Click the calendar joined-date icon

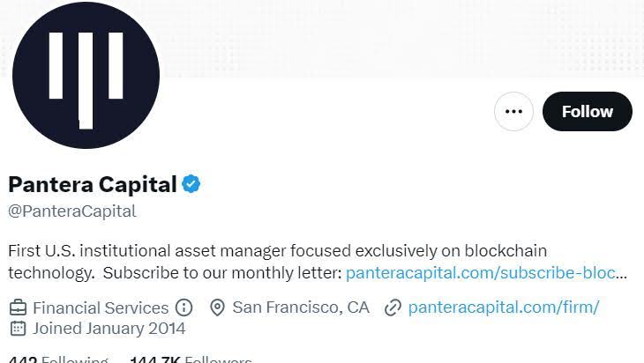click(18, 328)
